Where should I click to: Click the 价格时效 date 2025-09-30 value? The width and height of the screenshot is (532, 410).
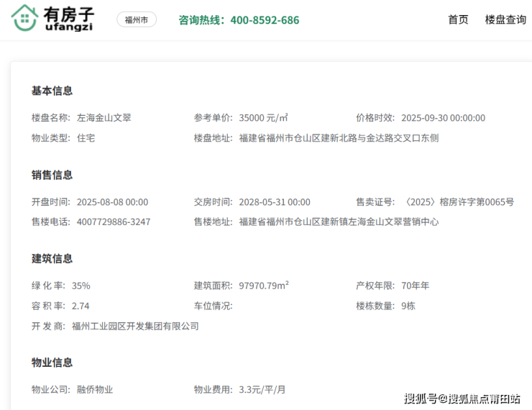point(443,118)
